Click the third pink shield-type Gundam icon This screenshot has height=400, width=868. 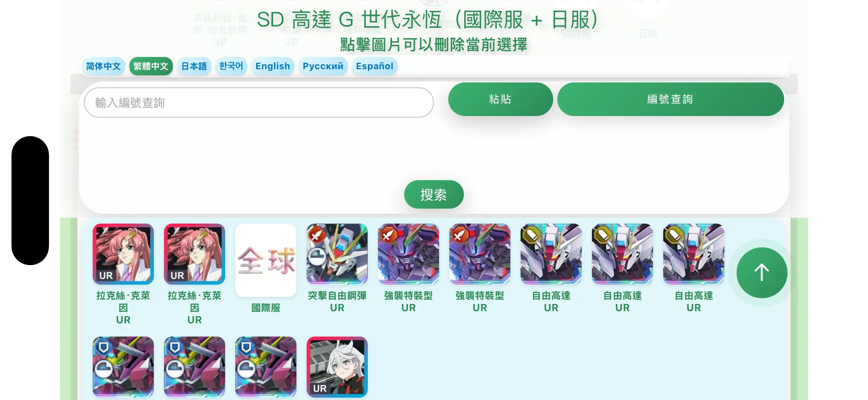pyautogui.click(x=266, y=367)
